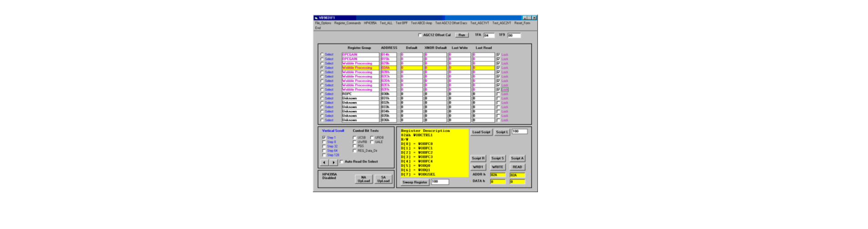
Task: Enable the PGS control bit checkbox
Action: tap(355, 146)
